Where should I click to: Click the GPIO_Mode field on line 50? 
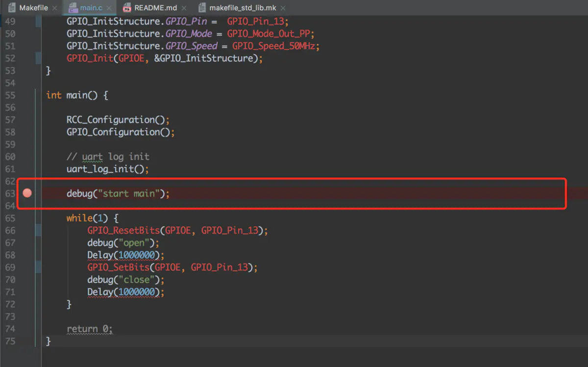pos(189,34)
